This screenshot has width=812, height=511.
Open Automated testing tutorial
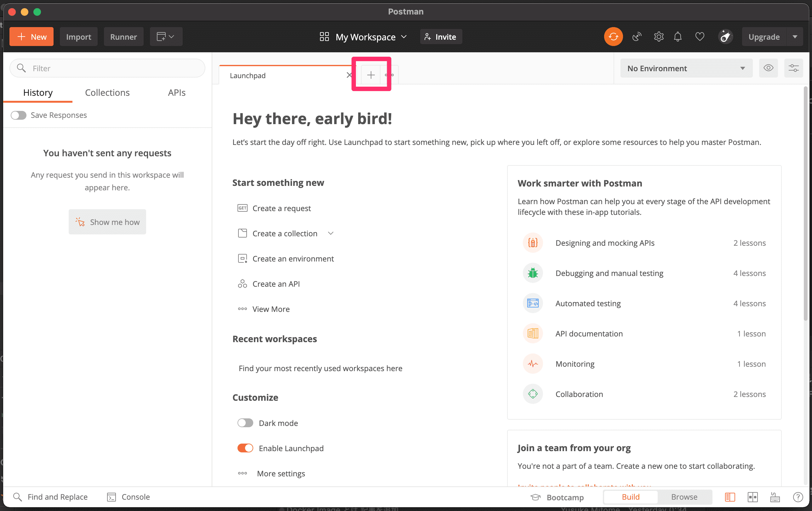pos(588,303)
